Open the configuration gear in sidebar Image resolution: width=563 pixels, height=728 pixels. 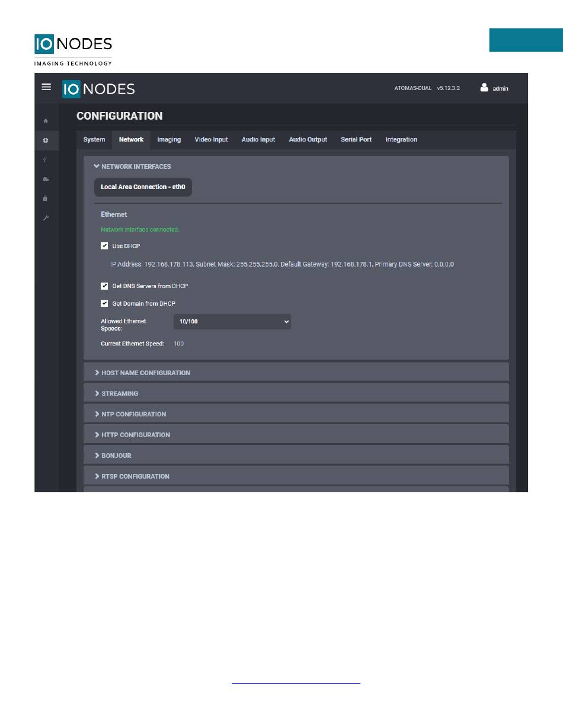point(46,140)
